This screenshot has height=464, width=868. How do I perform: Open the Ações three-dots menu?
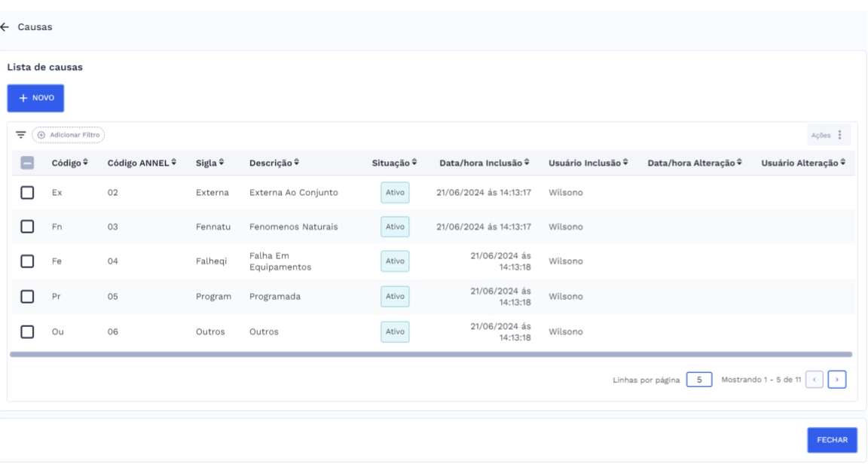point(839,135)
